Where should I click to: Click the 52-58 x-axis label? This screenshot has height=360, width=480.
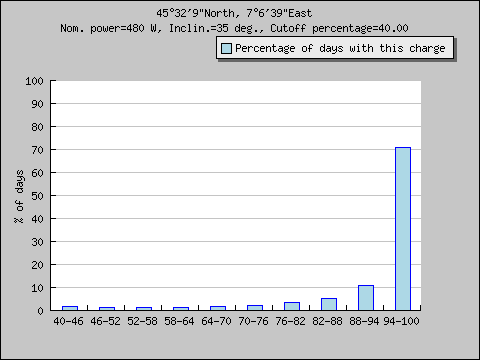point(142,321)
